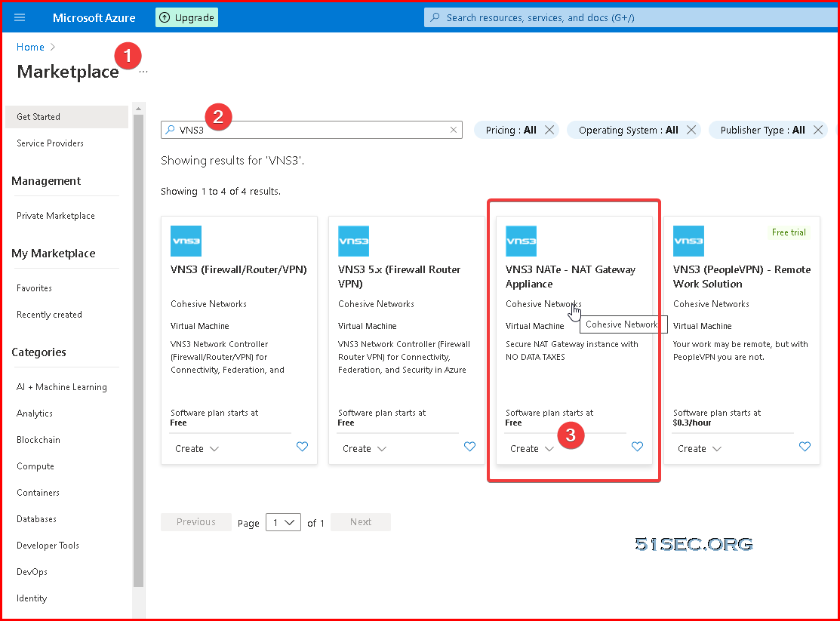This screenshot has width=840, height=621.
Task: Select the DevOps category
Action: pos(32,572)
